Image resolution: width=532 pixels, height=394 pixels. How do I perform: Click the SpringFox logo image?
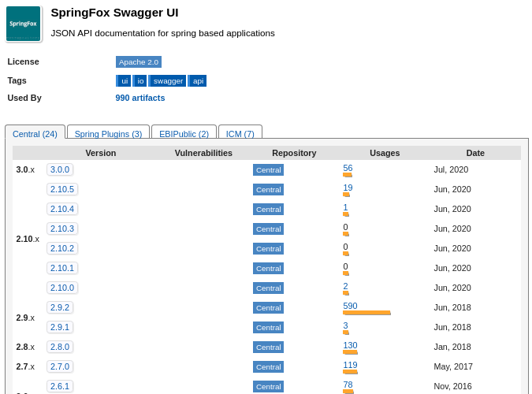point(23,24)
